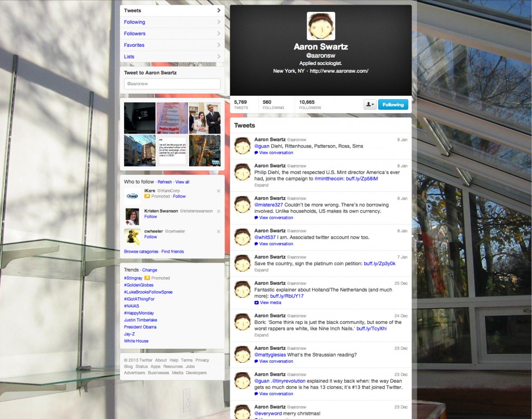532x419 pixels.
Task: Open the blue building photo thumbnail
Action: pyautogui.click(x=140, y=150)
